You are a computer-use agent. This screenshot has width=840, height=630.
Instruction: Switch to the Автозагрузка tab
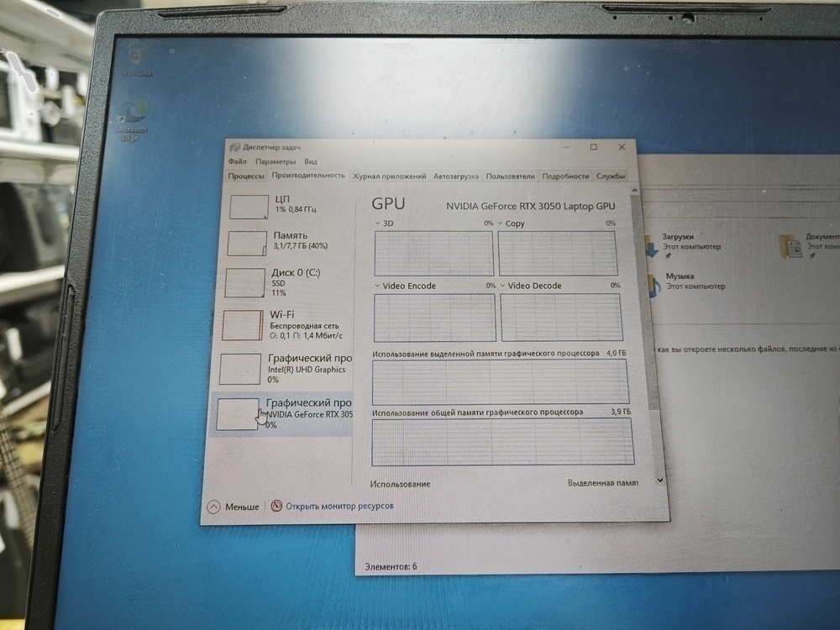pyautogui.click(x=456, y=176)
